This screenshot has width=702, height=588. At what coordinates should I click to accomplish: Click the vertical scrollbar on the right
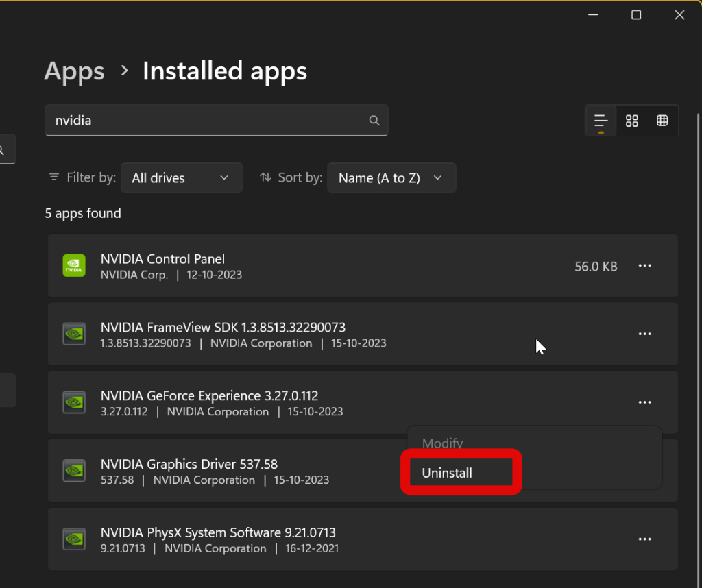[698, 274]
